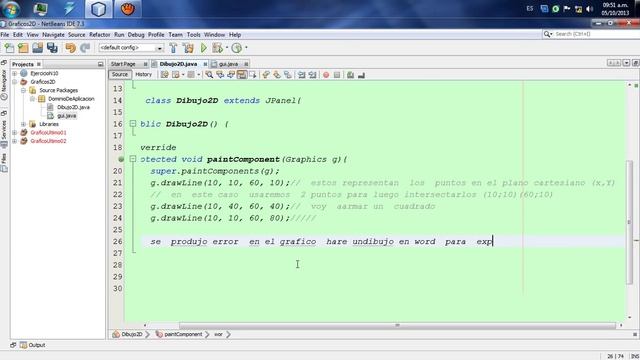Select Dibujo2D.java in the project tree
640x360 pixels.
click(x=73, y=107)
